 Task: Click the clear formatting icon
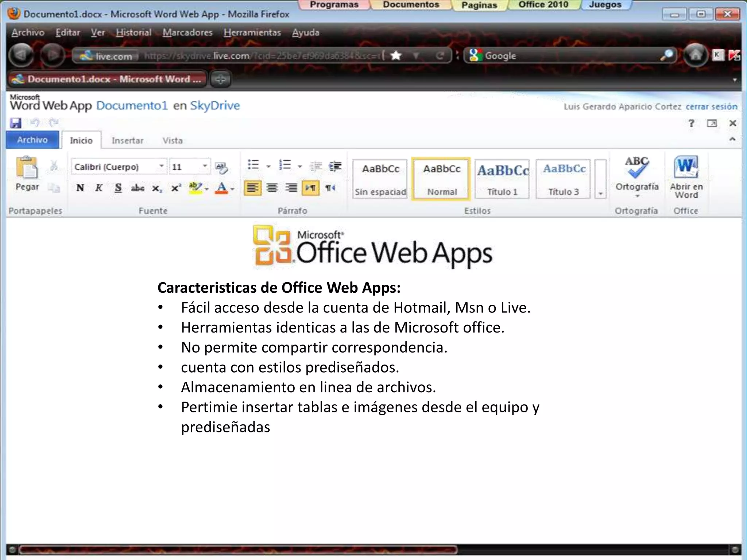pos(221,167)
